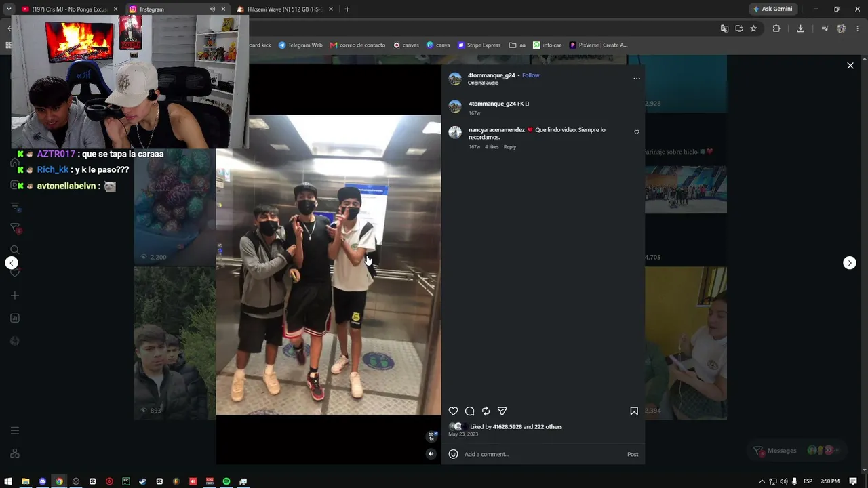Close the Hiksemi Wave tab
Screen dimensions: 868x488
tap(331, 9)
